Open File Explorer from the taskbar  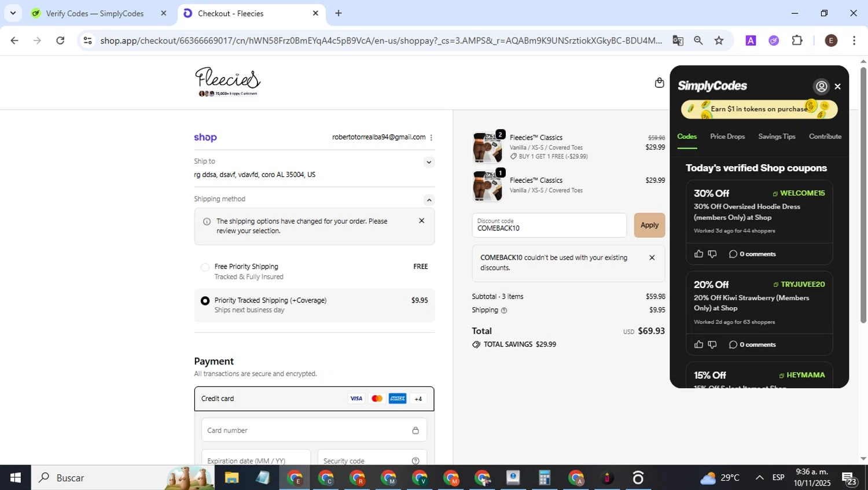[x=231, y=478]
